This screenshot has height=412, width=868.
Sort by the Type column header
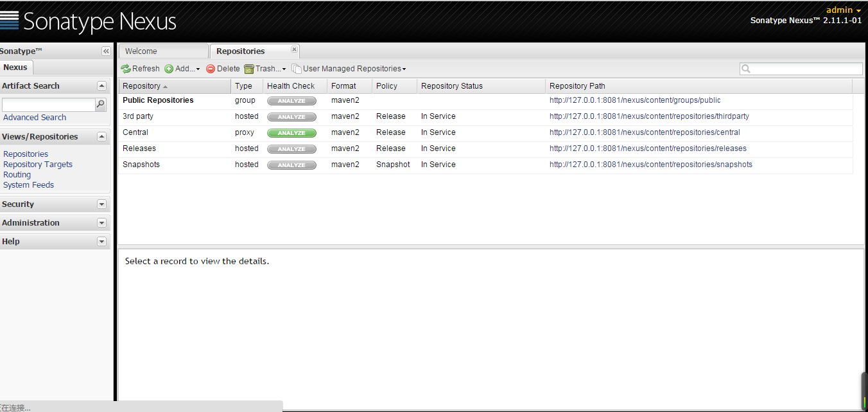247,86
